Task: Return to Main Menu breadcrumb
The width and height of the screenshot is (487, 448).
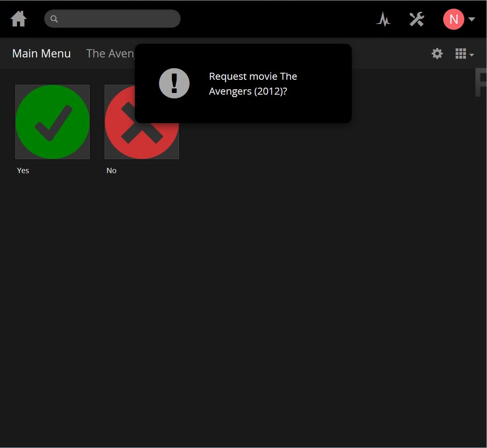Action: click(42, 53)
